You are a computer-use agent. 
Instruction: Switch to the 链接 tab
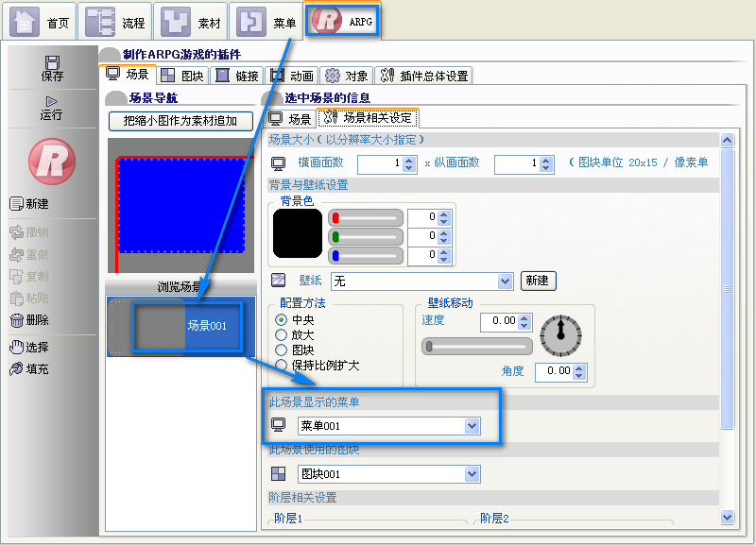pyautogui.click(x=237, y=76)
